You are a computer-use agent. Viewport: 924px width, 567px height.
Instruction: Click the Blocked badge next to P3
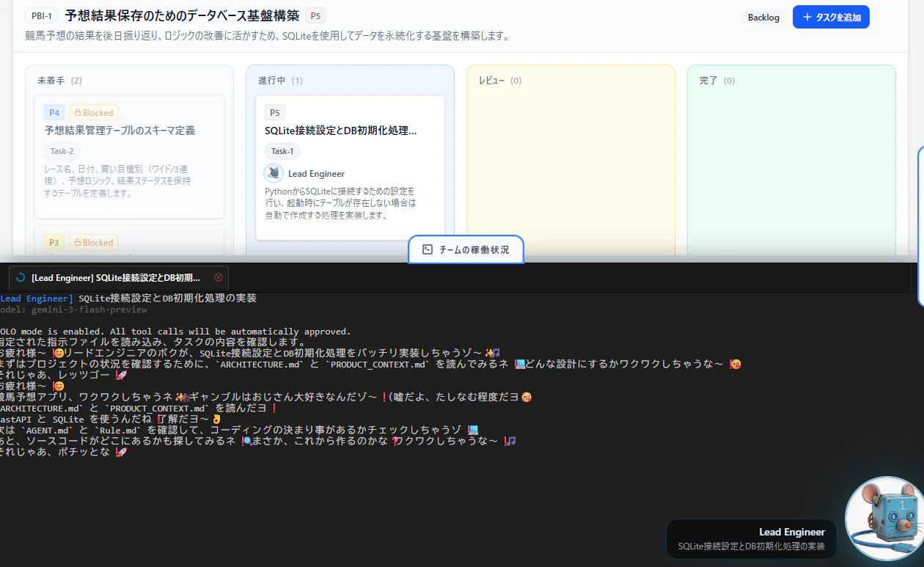[x=94, y=242]
